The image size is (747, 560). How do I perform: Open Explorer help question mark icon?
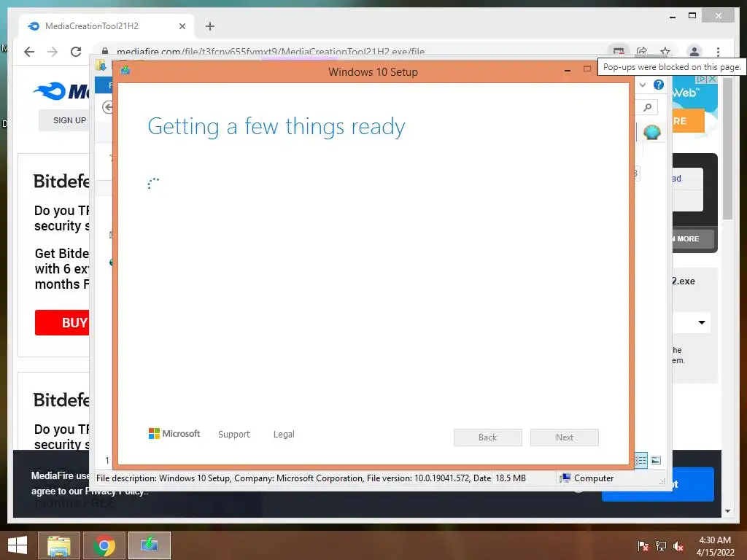(659, 85)
